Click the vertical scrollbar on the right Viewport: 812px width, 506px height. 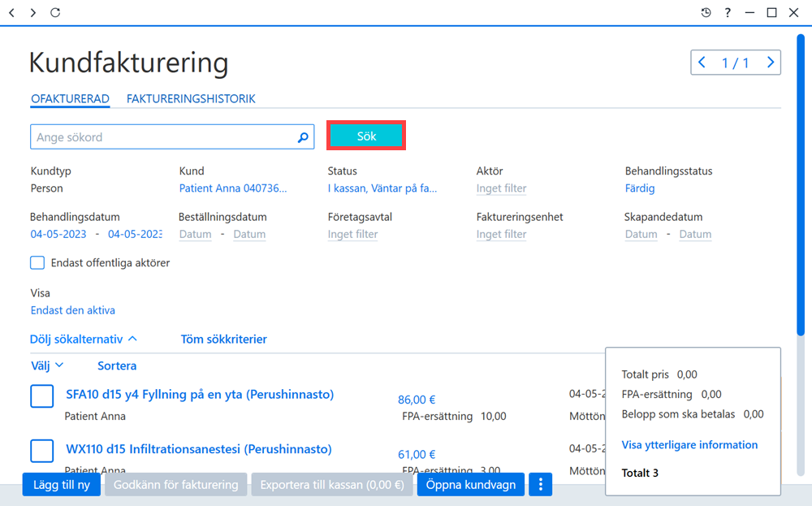(x=801, y=185)
